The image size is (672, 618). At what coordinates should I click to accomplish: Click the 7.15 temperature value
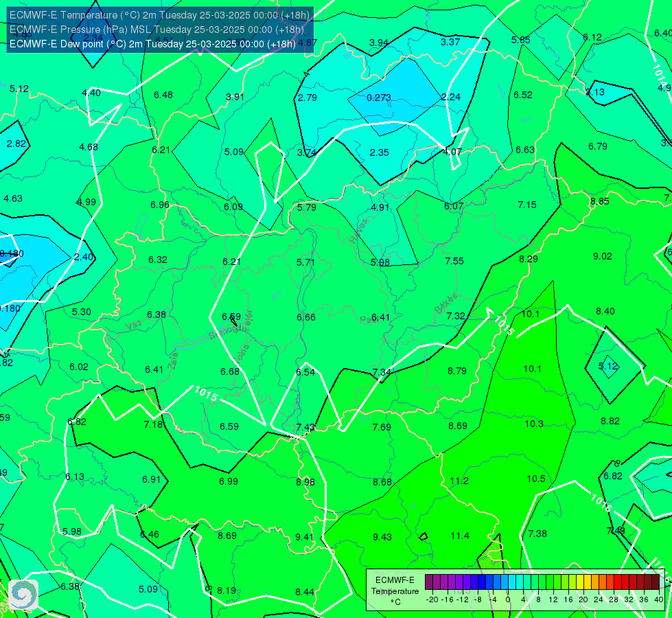[527, 205]
